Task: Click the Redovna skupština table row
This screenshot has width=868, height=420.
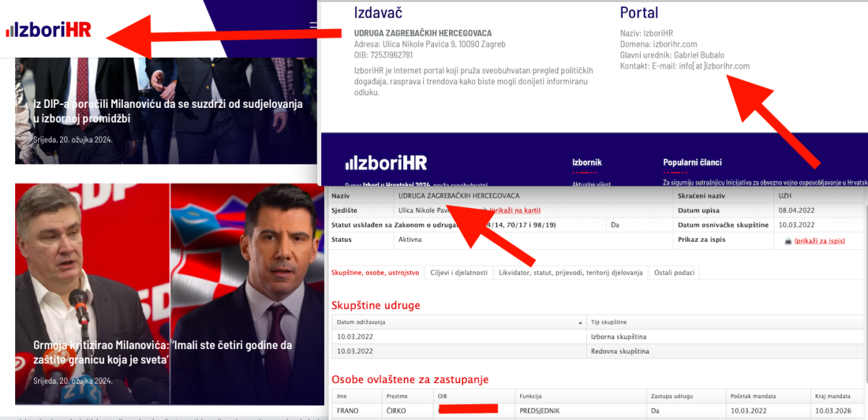Action: (596, 351)
